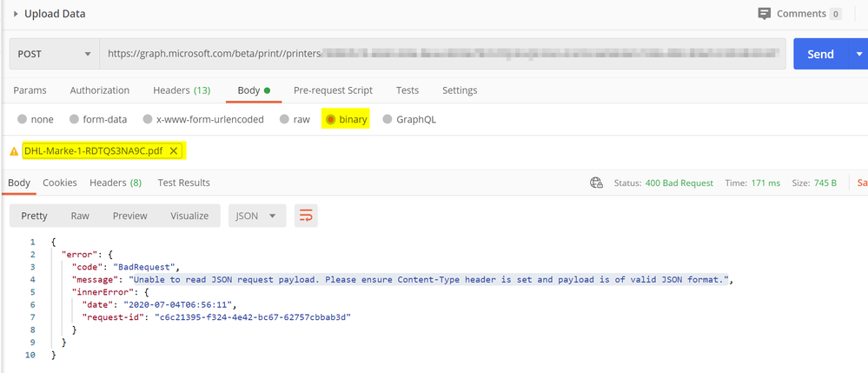Open the response Headers (8) tab

116,183
